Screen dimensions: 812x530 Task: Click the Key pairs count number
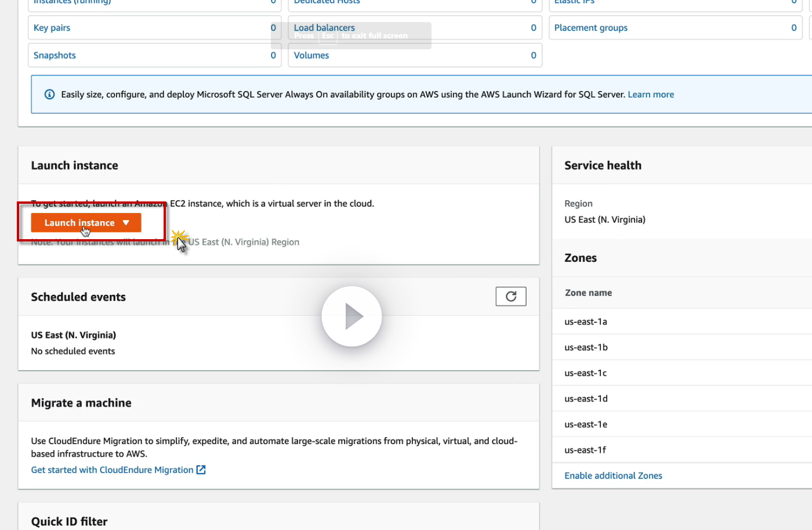(x=273, y=28)
